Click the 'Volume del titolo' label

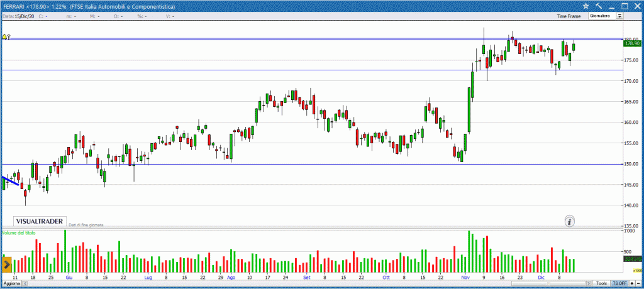pyautogui.click(x=19, y=232)
